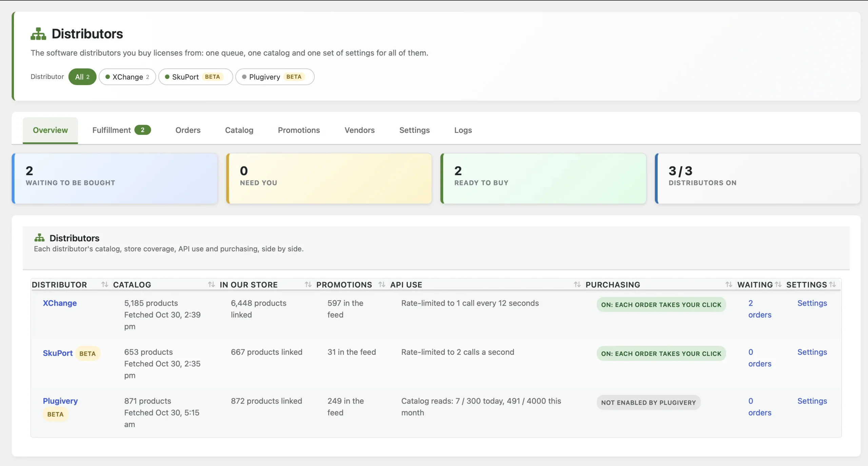The width and height of the screenshot is (868, 466).
Task: Click the Waiting To Be Bought card
Action: 115,179
